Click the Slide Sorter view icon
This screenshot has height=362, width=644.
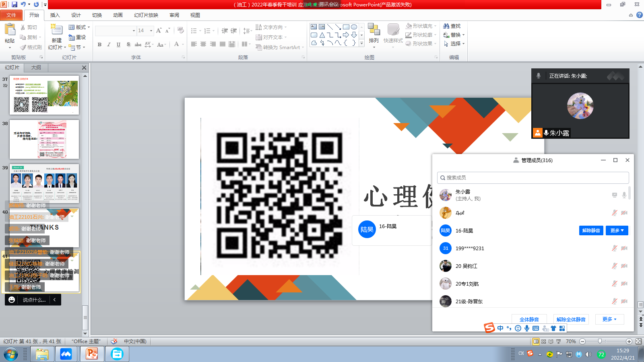[x=543, y=341]
